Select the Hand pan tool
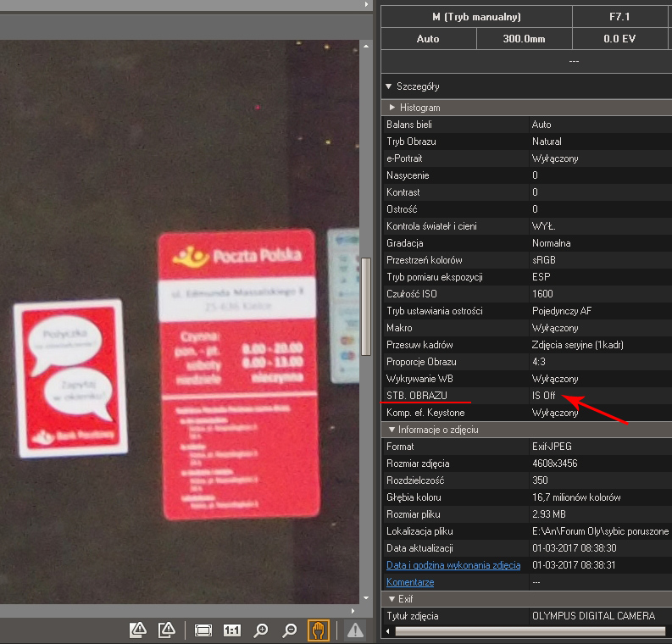The width and height of the screenshot is (672, 644). click(319, 630)
